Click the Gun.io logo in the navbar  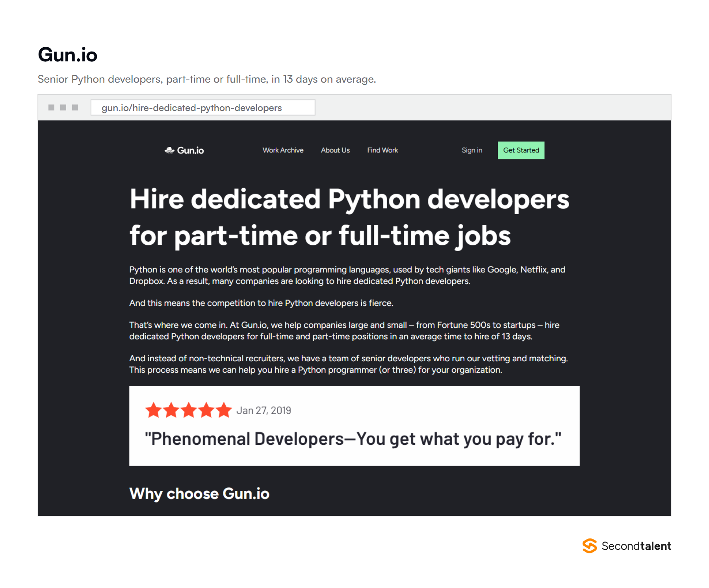184,150
